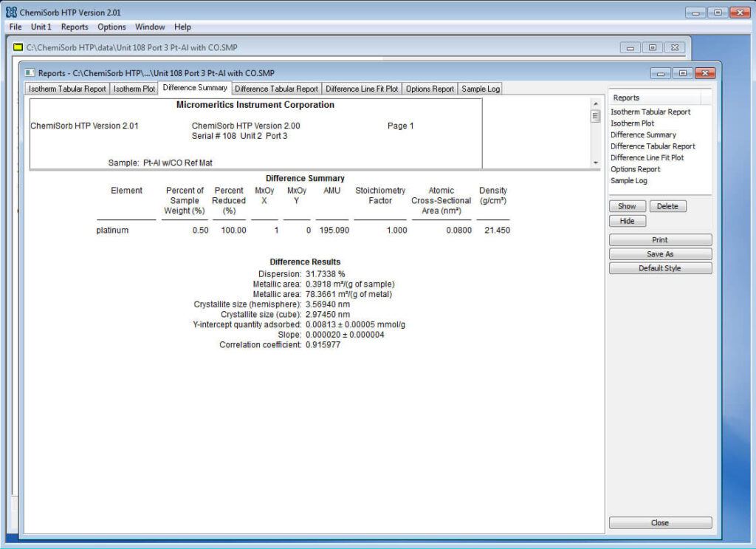Switch to the Difference Tabular Report tab
The width and height of the screenshot is (756, 549).
click(276, 88)
